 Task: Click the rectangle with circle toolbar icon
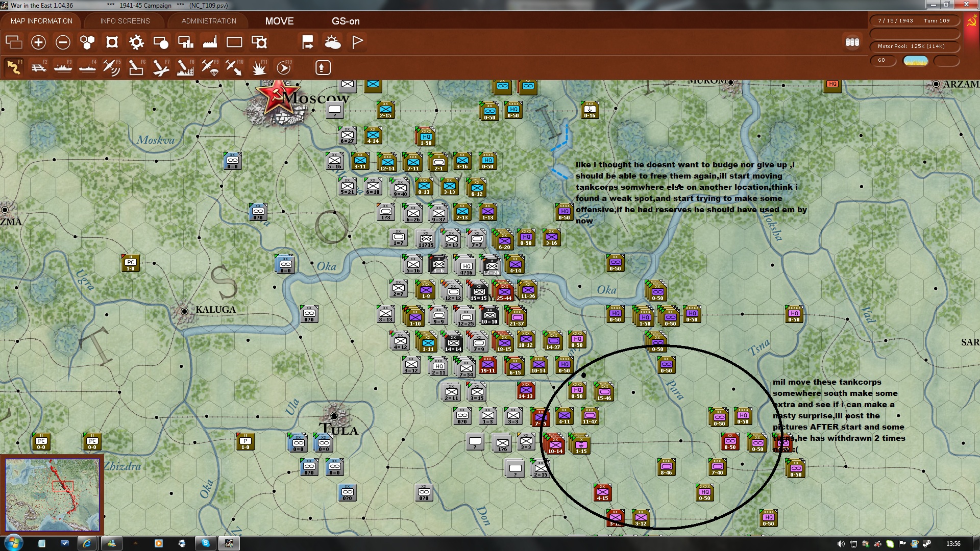point(161,42)
